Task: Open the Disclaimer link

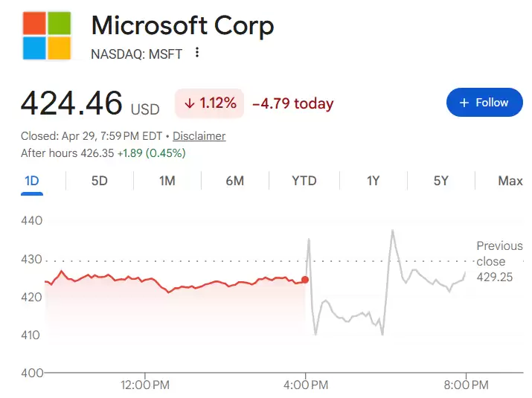Action: 199,136
